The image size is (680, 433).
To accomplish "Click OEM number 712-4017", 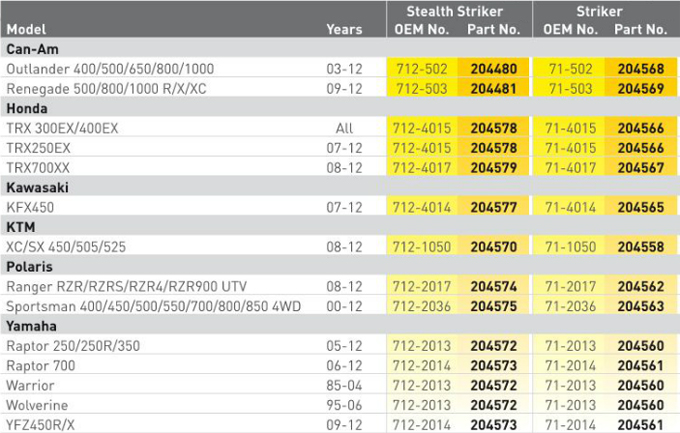I will click(422, 167).
